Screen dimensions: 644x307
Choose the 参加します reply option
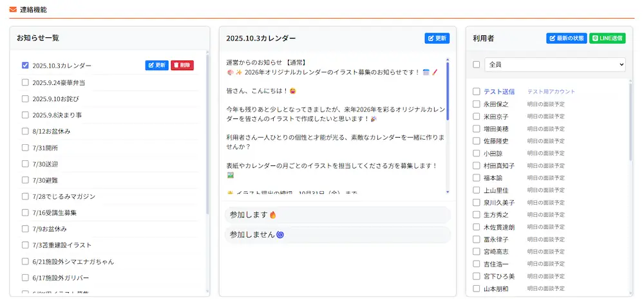[x=337, y=215]
